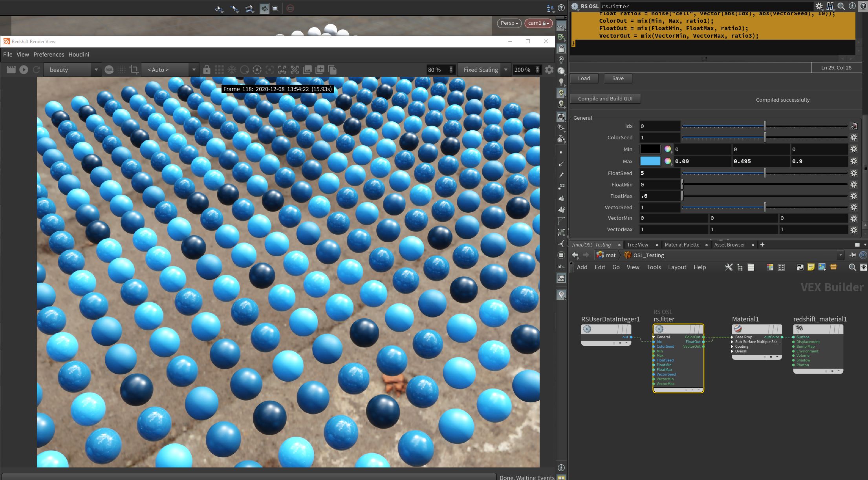The height and width of the screenshot is (480, 868).
Task: Click the FloatMax value field
Action: 659,196
